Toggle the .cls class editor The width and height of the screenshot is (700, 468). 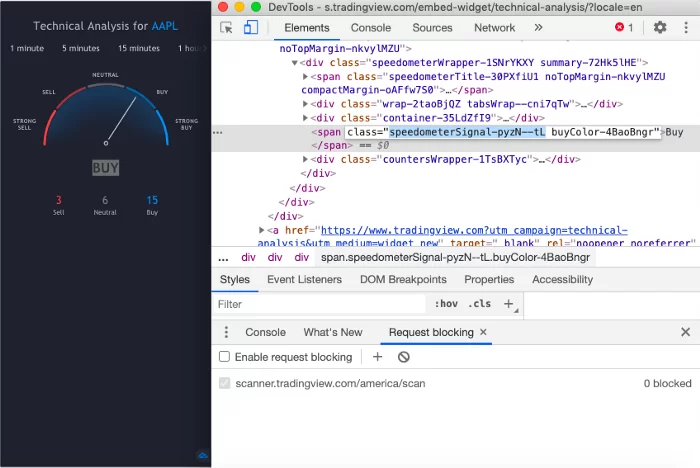479,304
